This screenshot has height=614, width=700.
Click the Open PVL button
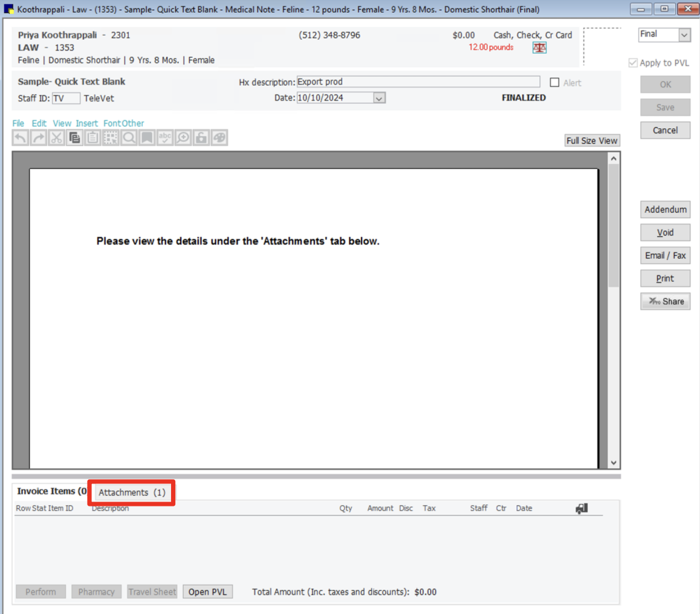(x=208, y=592)
